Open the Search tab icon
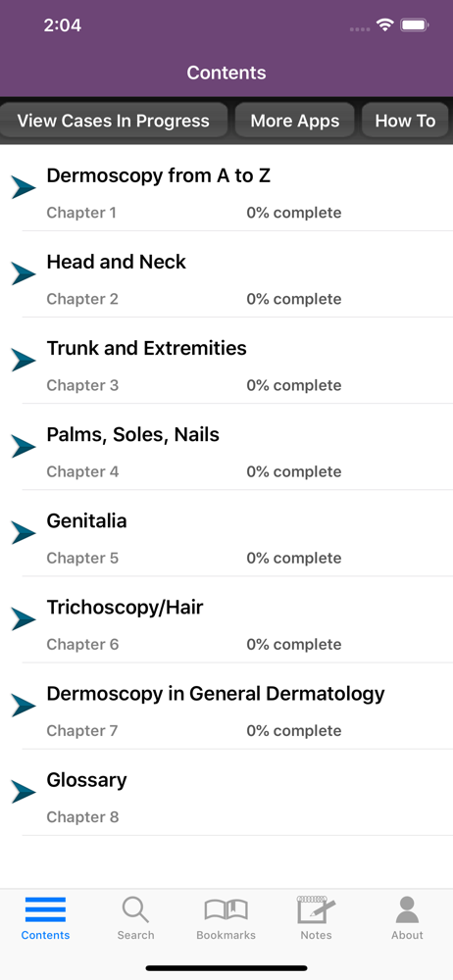The width and height of the screenshot is (453, 980). click(135, 909)
